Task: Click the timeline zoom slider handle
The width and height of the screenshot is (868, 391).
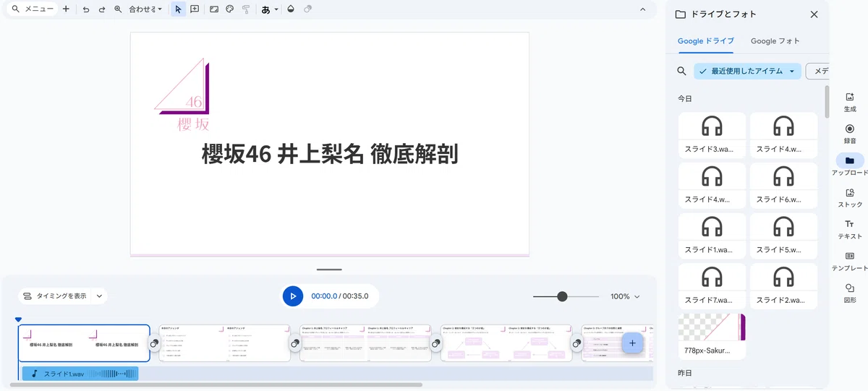Action: click(x=562, y=296)
